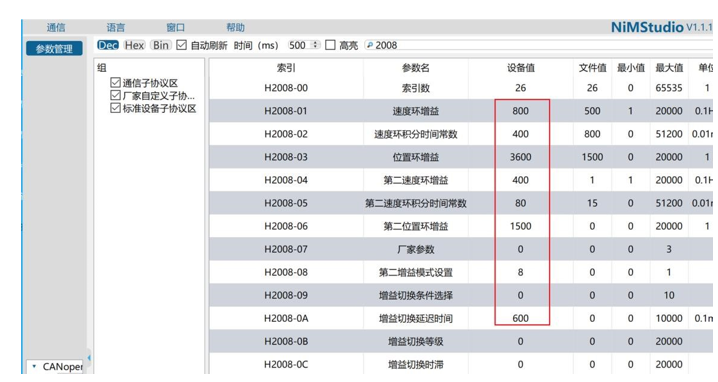This screenshot has width=718, height=382.
Task: Expand the CANopen dropdown arrow
Action: pyautogui.click(x=34, y=366)
